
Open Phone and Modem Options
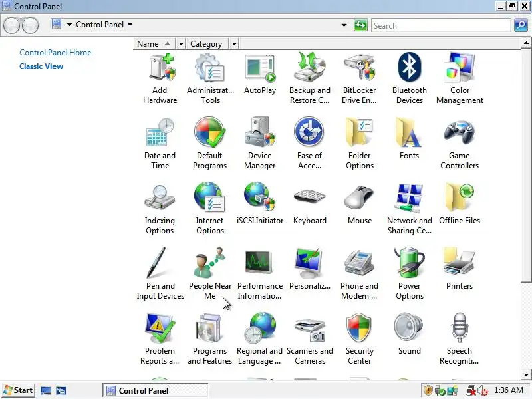[x=359, y=274]
